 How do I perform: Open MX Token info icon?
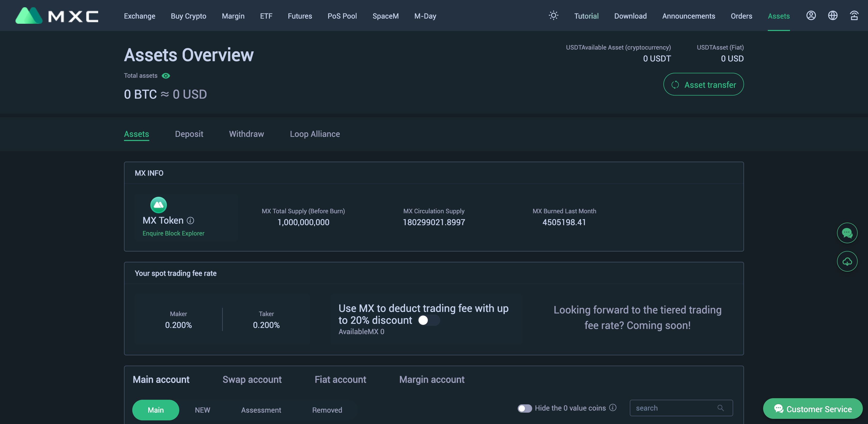(x=190, y=221)
